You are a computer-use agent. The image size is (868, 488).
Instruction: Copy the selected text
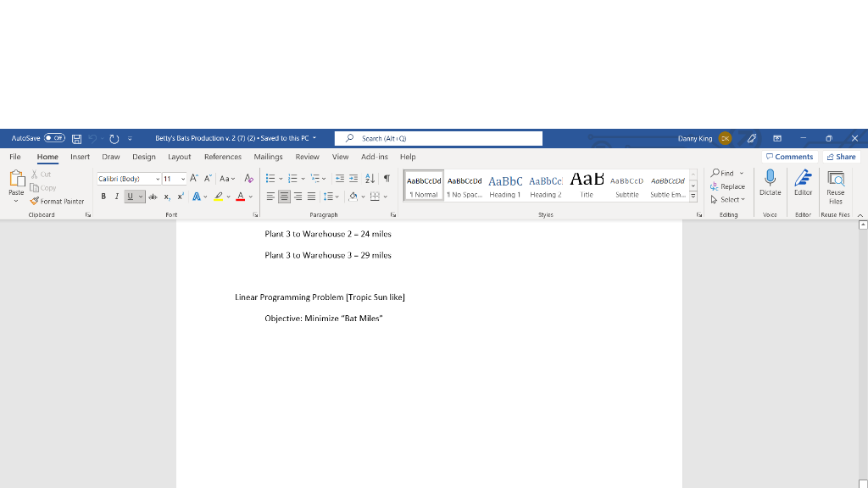click(43, 188)
